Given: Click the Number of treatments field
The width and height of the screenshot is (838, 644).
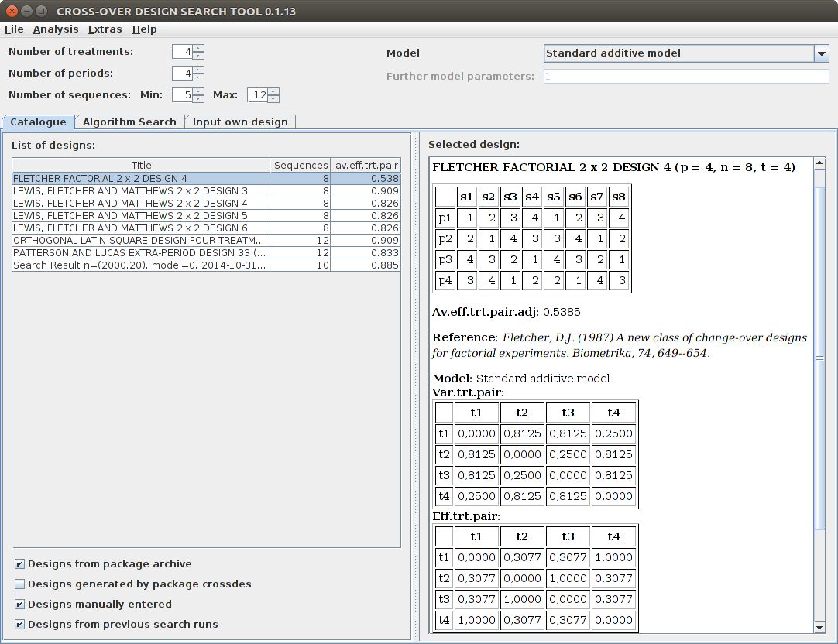Looking at the screenshot, I should tap(182, 52).
